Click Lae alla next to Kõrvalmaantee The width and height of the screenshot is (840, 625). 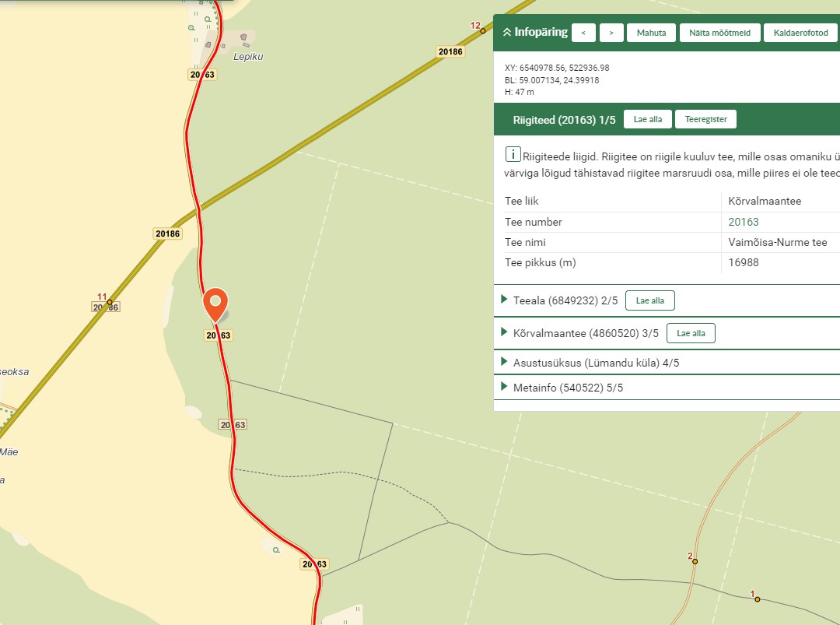point(691,333)
